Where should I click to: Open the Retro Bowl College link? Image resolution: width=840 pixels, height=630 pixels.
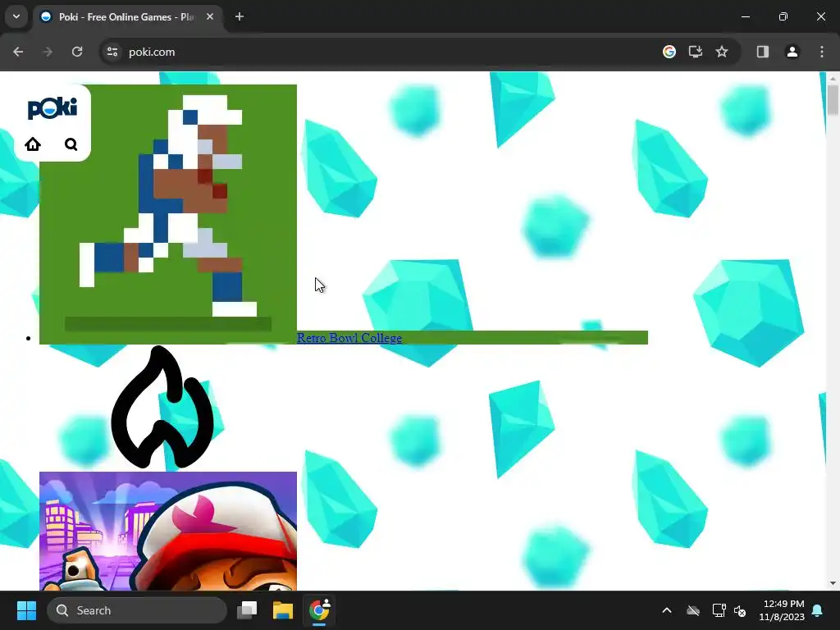point(349,338)
